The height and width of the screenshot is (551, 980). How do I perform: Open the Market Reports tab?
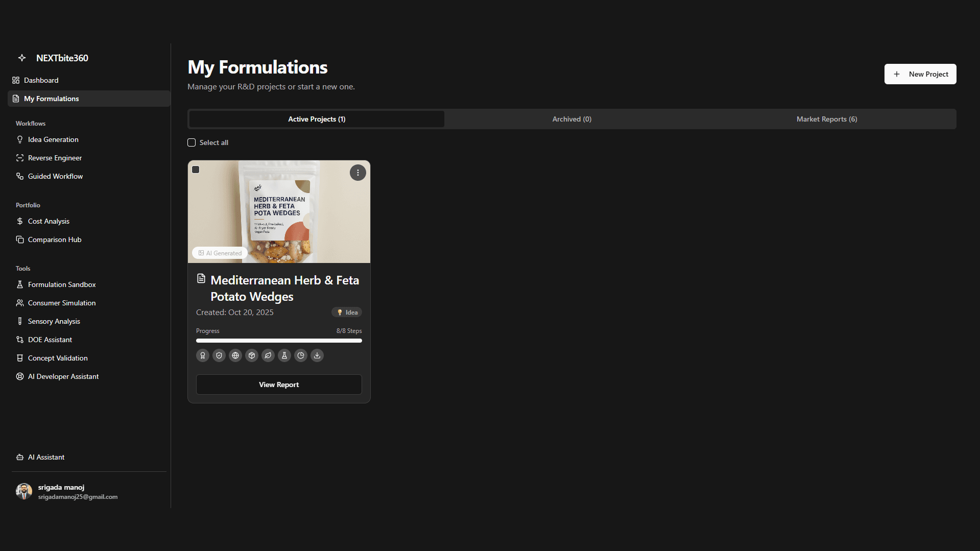[x=826, y=119]
